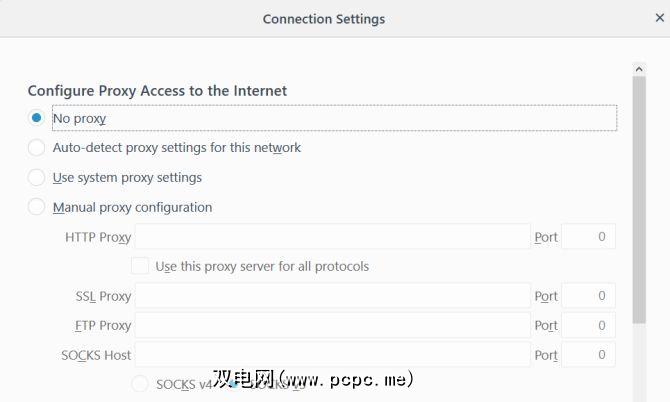Check Use this proxy server for all protocols
The image size is (670, 402).
pyautogui.click(x=140, y=266)
